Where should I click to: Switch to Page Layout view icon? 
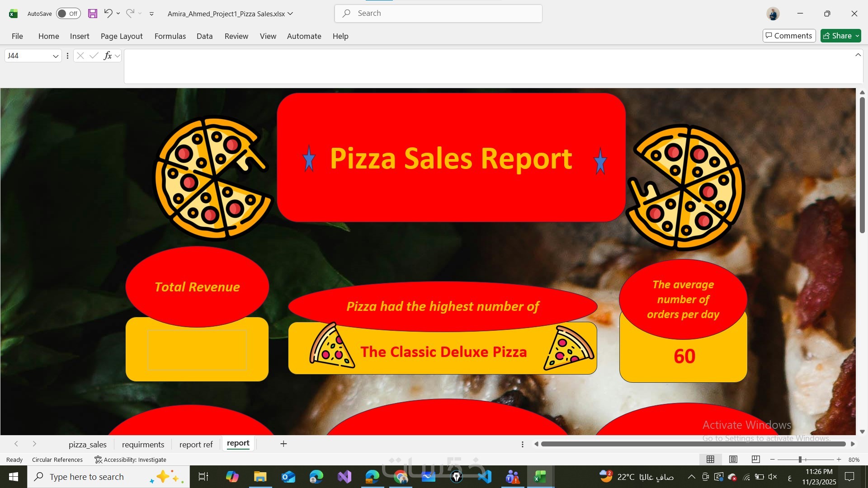733,459
